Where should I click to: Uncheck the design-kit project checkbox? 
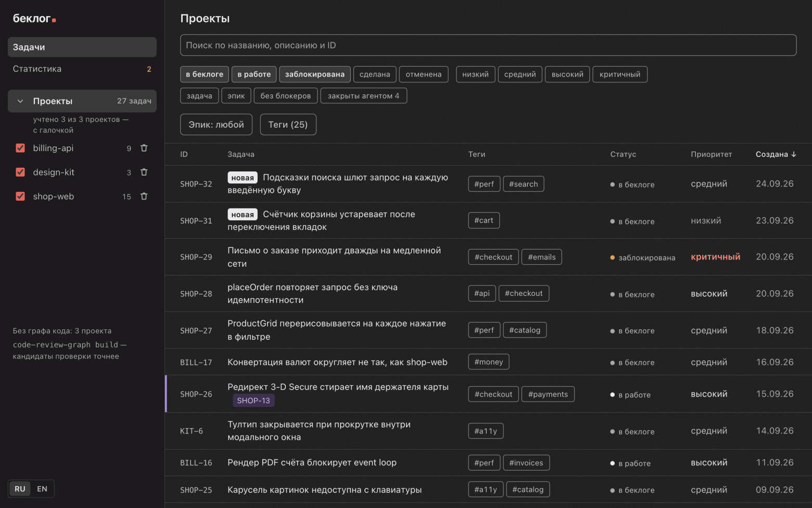[20, 172]
